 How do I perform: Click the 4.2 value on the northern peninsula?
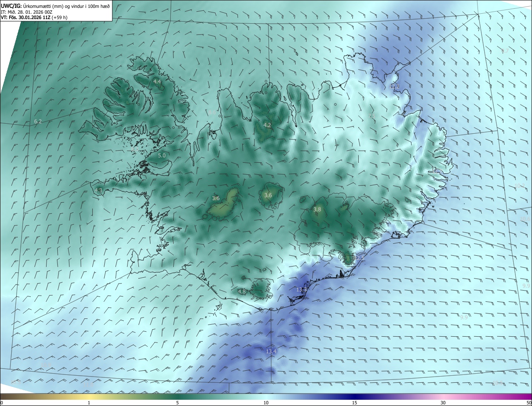(x=267, y=125)
